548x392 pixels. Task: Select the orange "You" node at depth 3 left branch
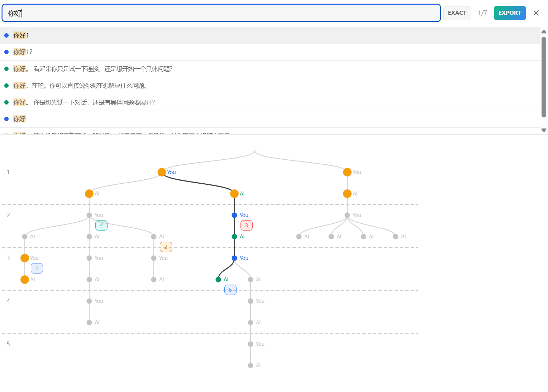point(24,258)
